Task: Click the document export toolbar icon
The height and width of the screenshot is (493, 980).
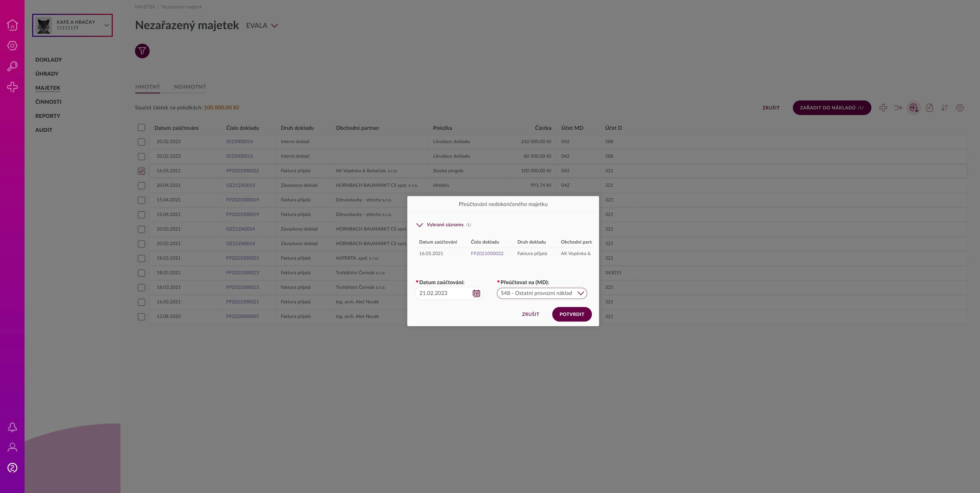Action: (929, 108)
